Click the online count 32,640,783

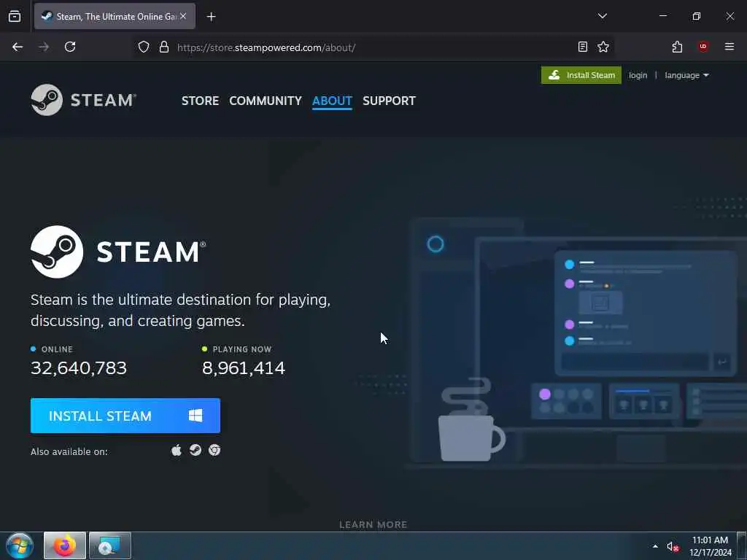79,368
